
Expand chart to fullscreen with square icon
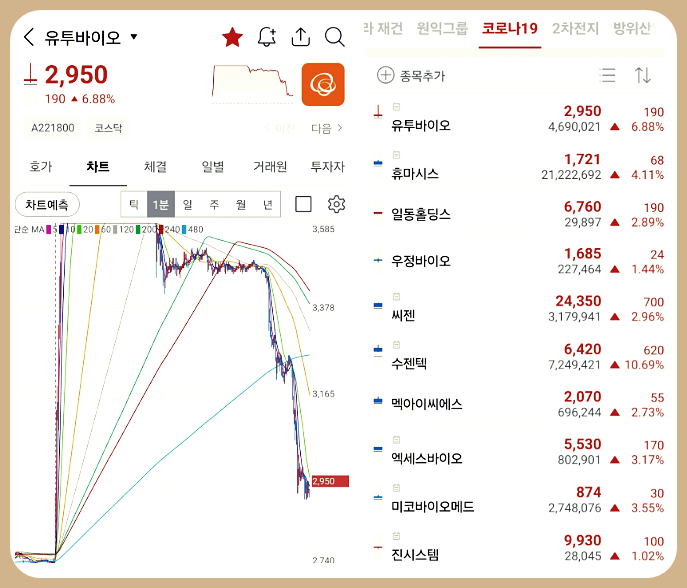(303, 204)
